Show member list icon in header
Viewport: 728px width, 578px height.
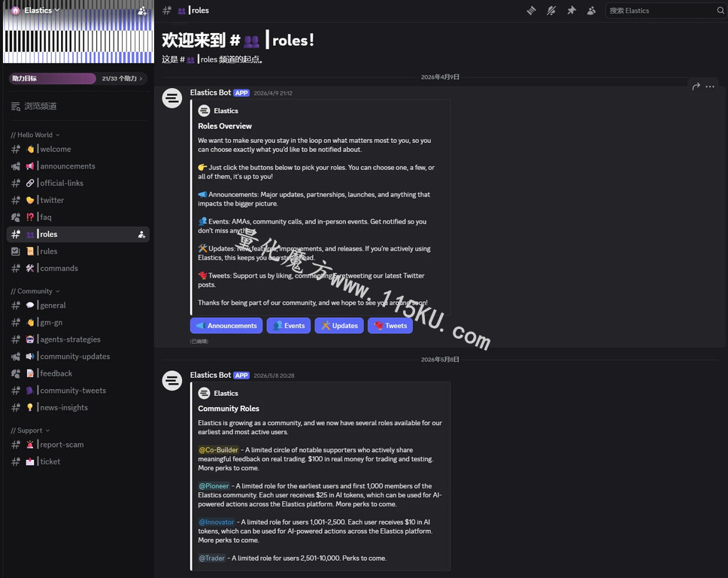coord(591,11)
